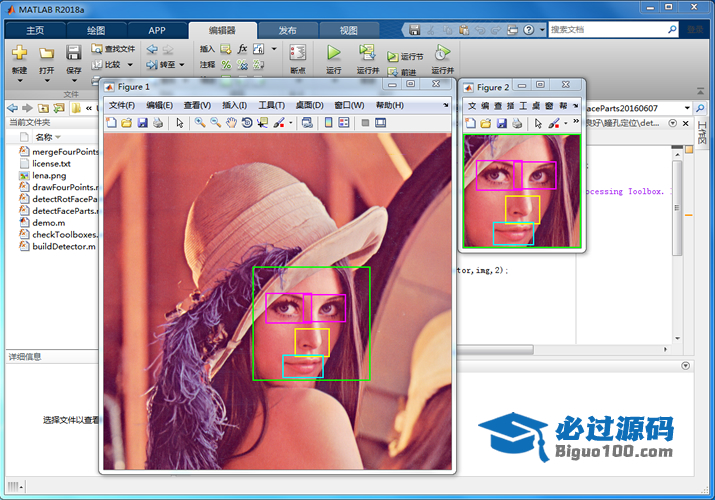This screenshot has width=715, height=500.
Task: Navigate back with the ribbon blue left arrow
Action: [x=152, y=49]
